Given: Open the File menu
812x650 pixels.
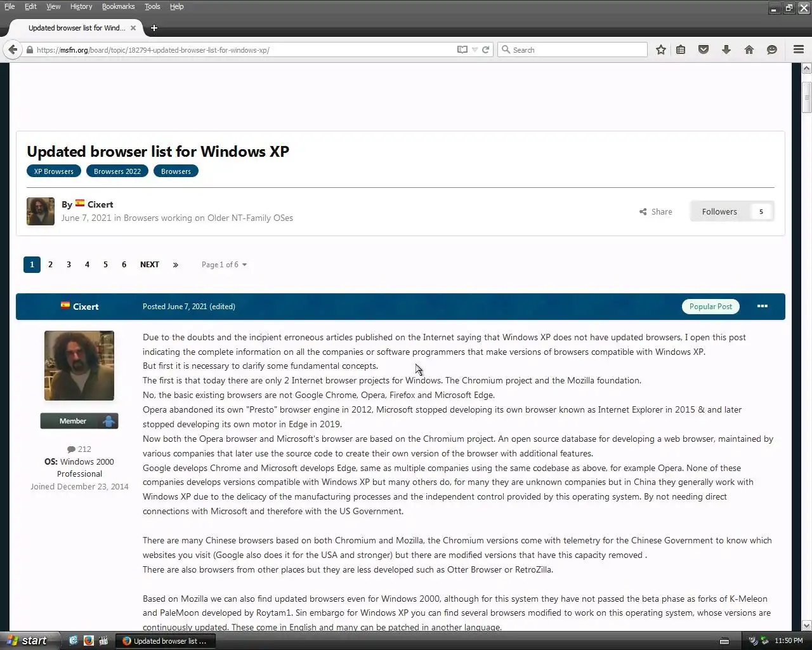Looking at the screenshot, I should pos(10,6).
